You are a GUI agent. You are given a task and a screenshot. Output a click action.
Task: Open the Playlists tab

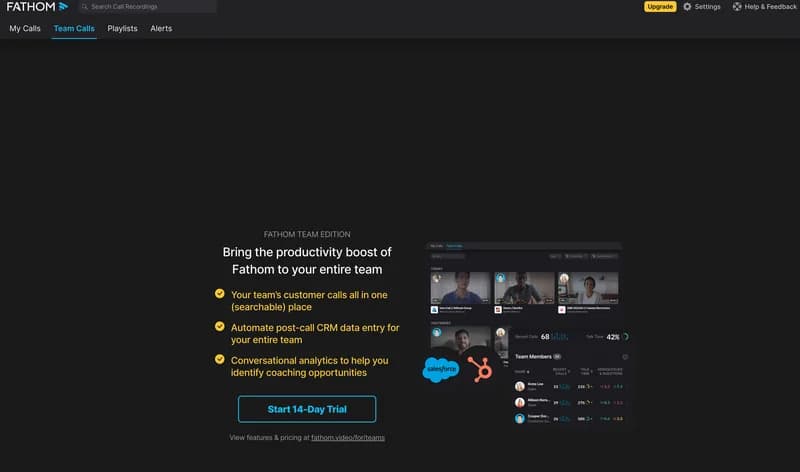click(122, 29)
